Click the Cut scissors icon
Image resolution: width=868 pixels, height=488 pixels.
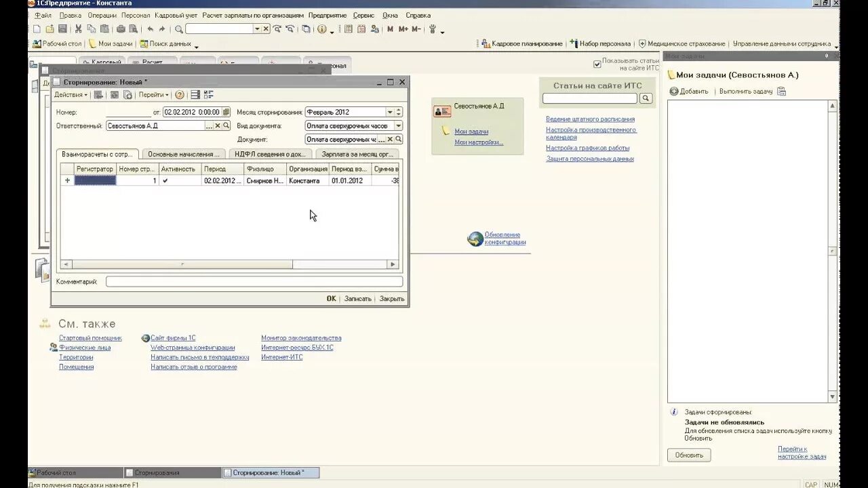pyautogui.click(x=79, y=29)
